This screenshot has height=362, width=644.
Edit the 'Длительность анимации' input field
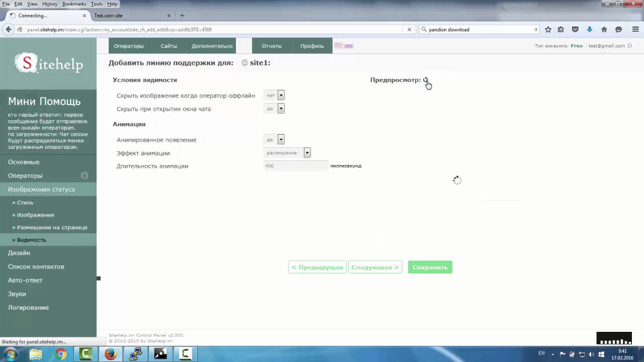point(294,166)
